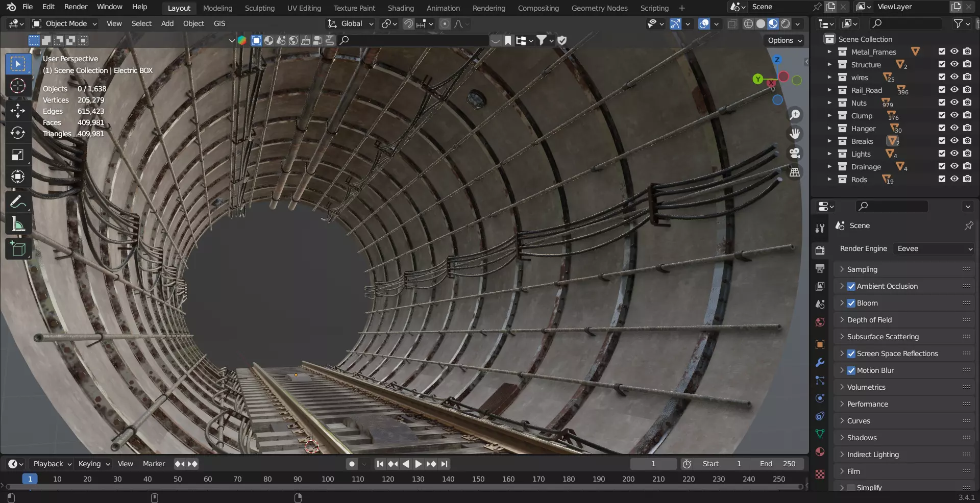This screenshot has height=503, width=980.
Task: Open the World properties tab
Action: pos(820,322)
